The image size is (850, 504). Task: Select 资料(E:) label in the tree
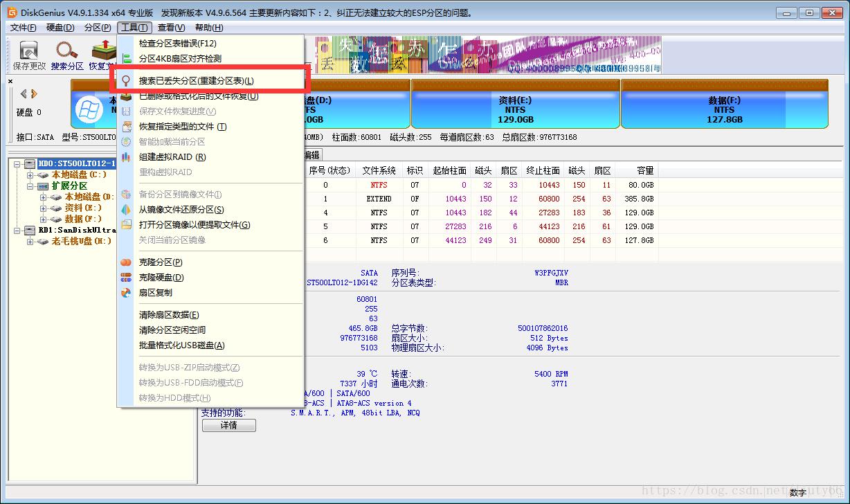(83, 208)
